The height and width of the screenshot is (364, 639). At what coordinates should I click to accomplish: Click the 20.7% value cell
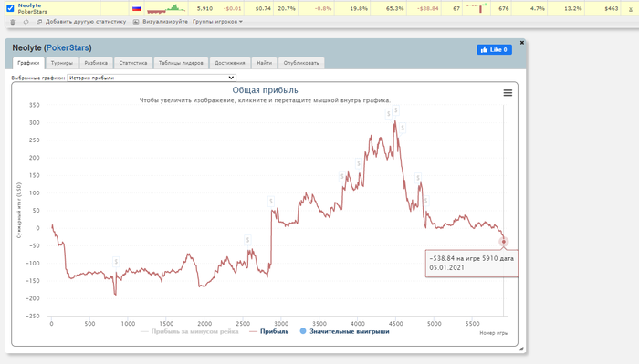tap(287, 8)
